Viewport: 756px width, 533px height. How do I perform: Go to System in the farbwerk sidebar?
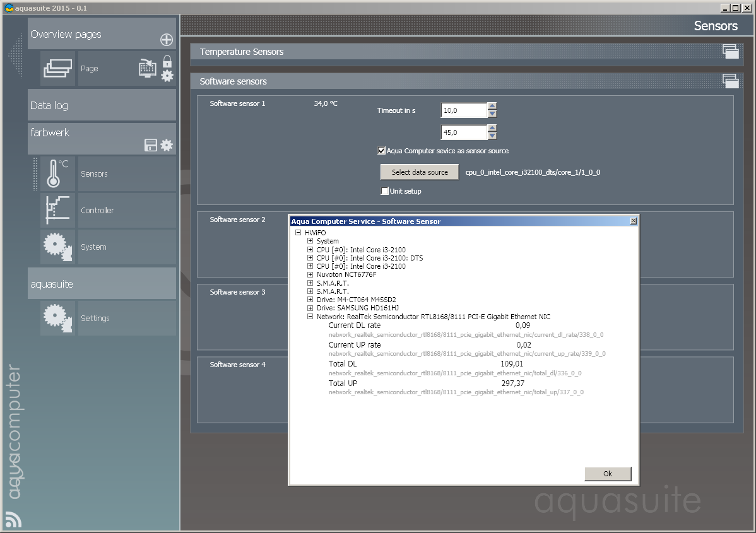127,247
